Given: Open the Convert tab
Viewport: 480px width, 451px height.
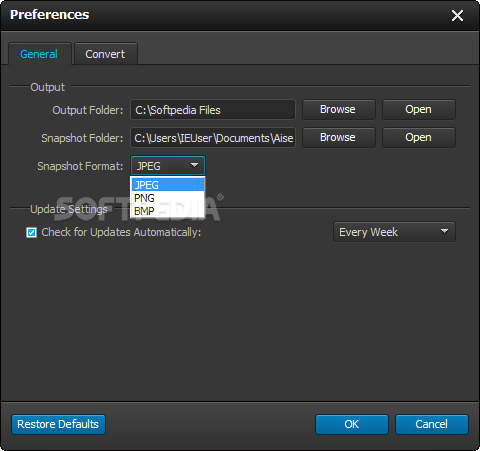Looking at the screenshot, I should pyautogui.click(x=105, y=54).
